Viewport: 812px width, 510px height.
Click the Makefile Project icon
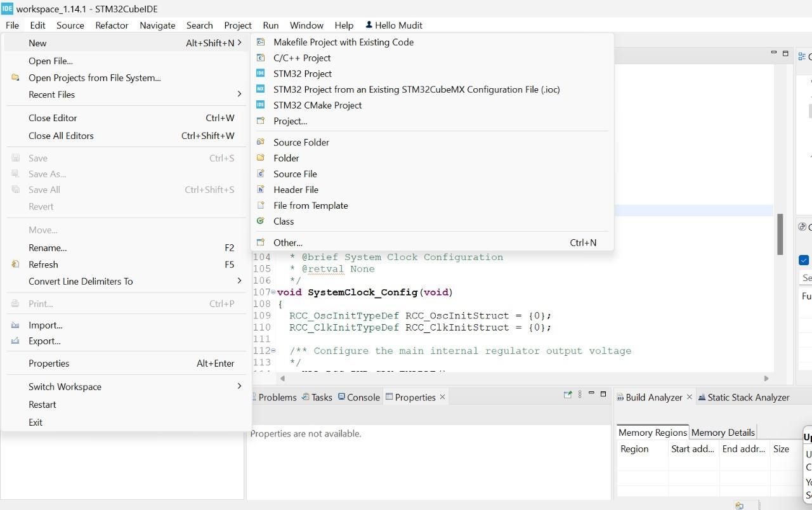(x=260, y=42)
